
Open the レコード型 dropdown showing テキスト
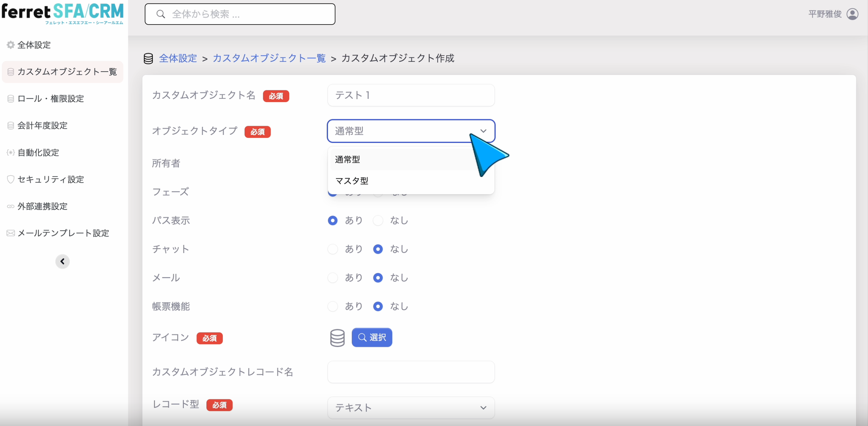pos(411,408)
